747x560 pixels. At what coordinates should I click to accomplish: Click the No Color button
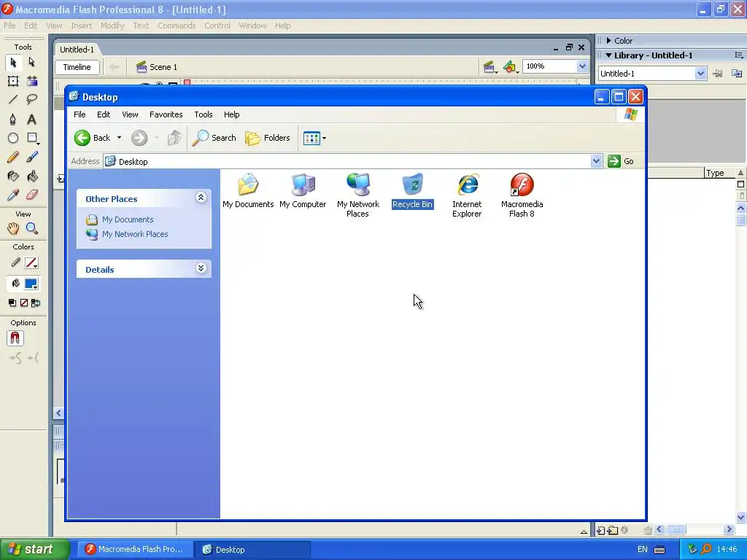tap(24, 303)
